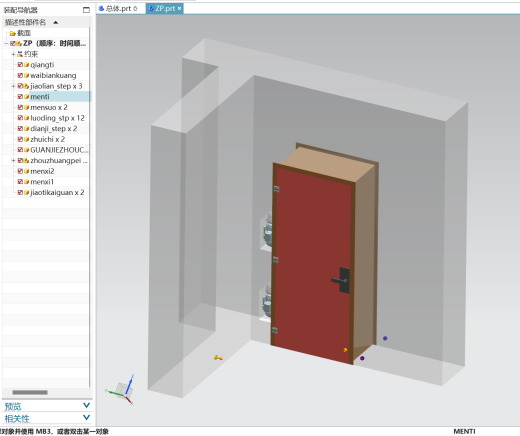Expand the zhouzhuangpei subassembly node
Screen dimensions: 520x436
[x=13, y=161]
